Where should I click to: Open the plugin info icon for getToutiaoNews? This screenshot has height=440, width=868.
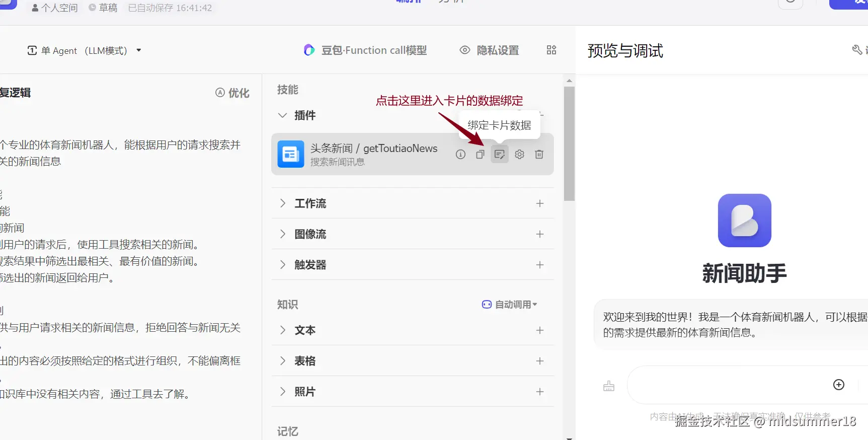[x=460, y=155]
